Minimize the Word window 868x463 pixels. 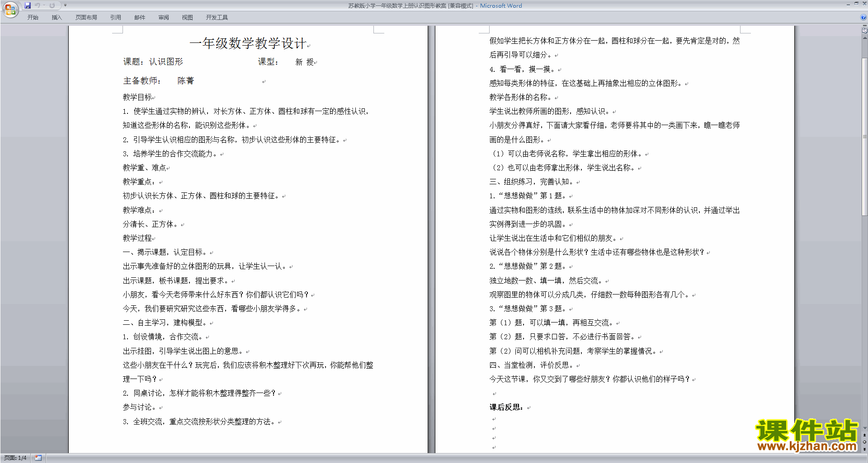coord(848,4)
